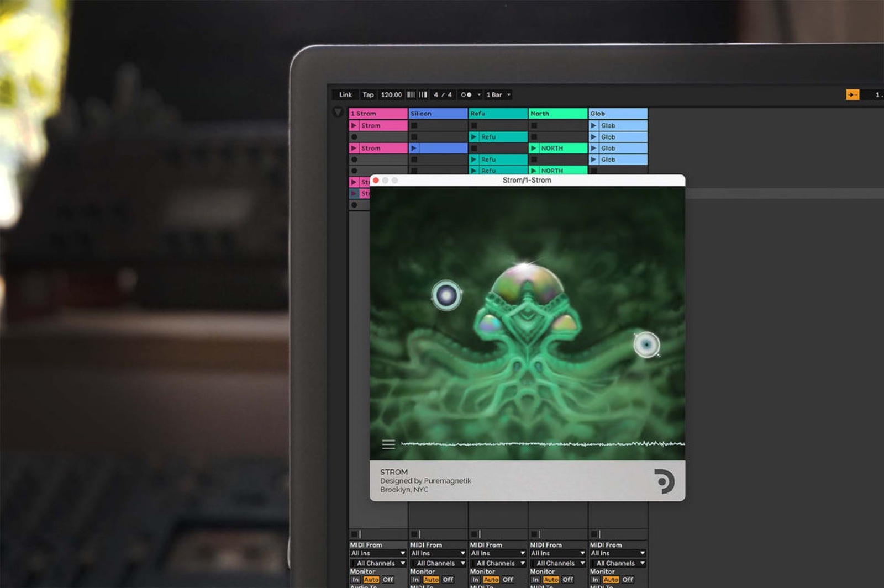Open the 1 Bar quantization dropdown
Viewport: 884px width, 588px height.
pos(498,95)
